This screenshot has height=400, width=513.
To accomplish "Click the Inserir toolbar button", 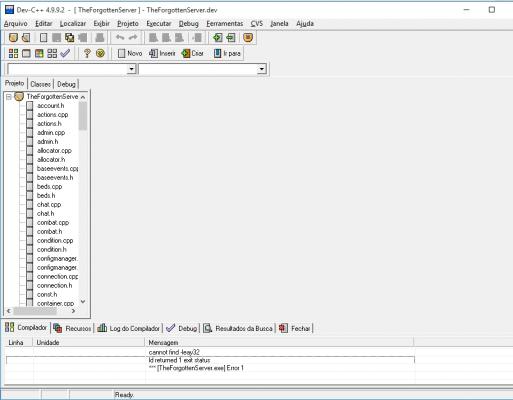I will tap(162, 53).
